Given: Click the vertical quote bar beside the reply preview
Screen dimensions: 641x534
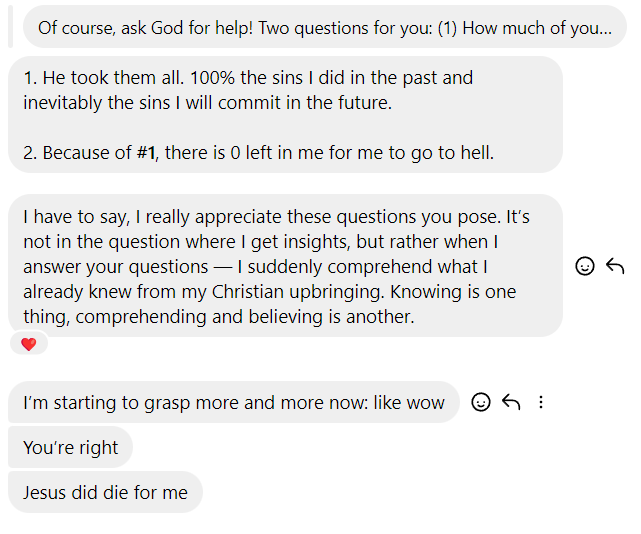Looking at the screenshot, I should click(x=10, y=27).
